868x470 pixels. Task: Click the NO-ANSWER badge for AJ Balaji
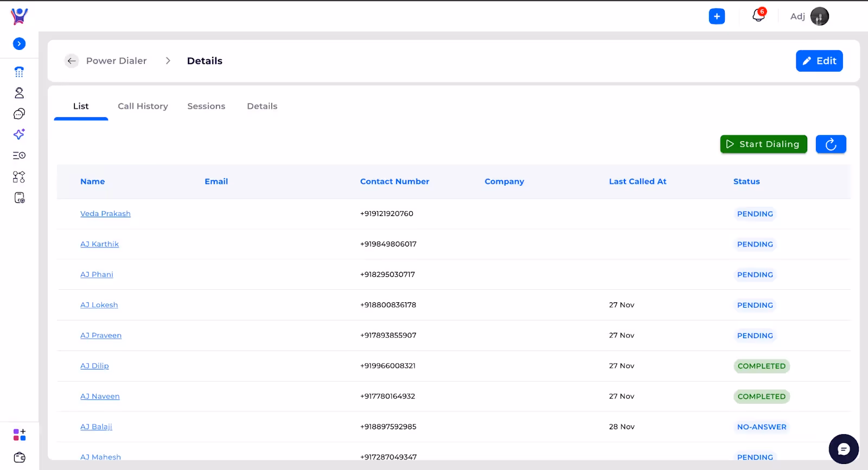click(x=762, y=427)
